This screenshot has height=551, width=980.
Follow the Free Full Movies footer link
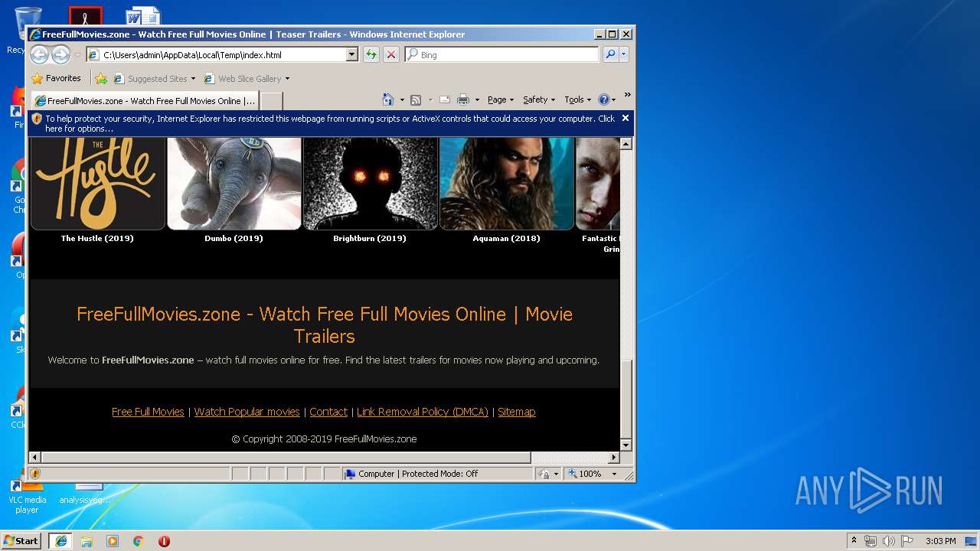[148, 412]
